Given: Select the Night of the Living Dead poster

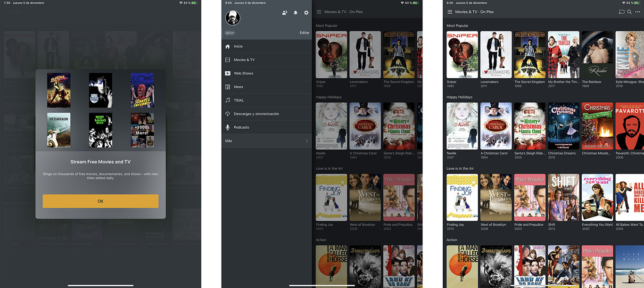Looking at the screenshot, I should coord(100,130).
